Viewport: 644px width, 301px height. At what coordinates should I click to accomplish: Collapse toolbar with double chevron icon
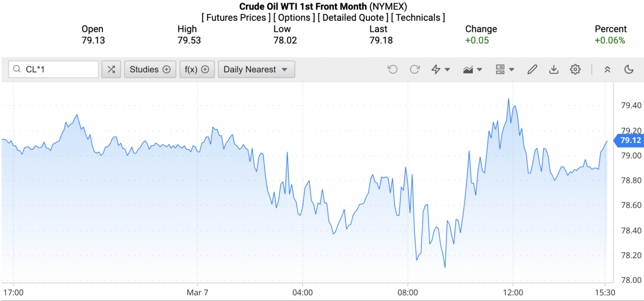[607, 69]
